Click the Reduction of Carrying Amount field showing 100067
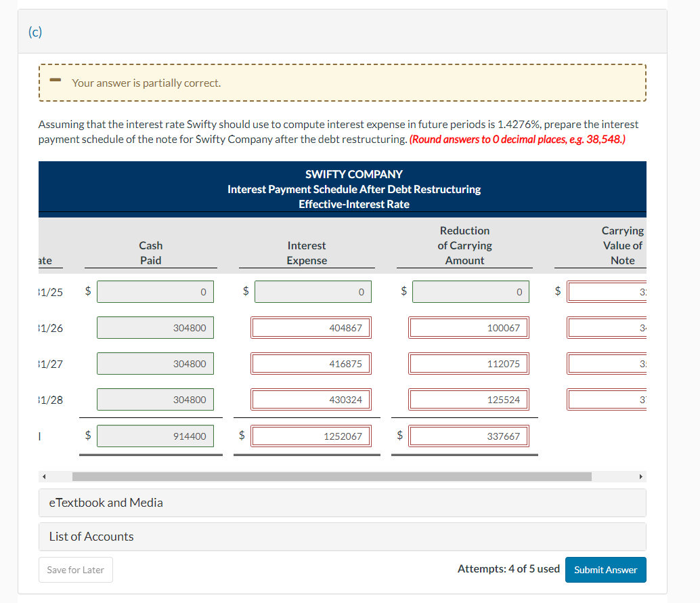This screenshot has height=603, width=700. click(469, 327)
